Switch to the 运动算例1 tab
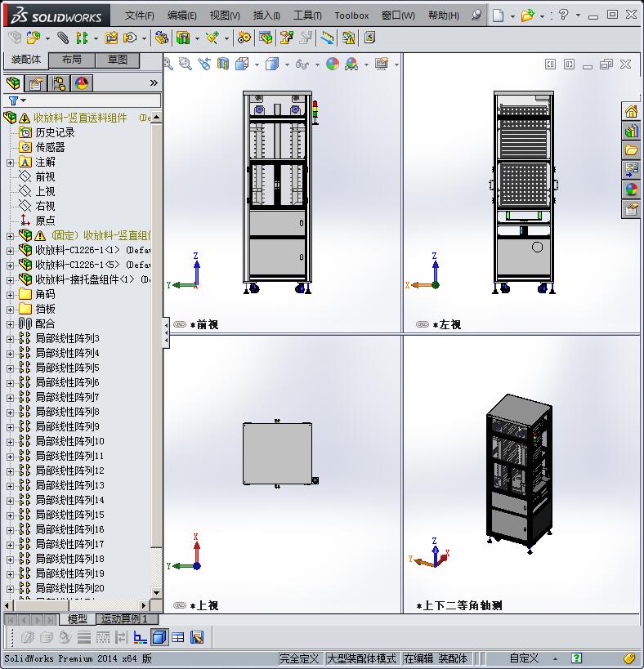 pos(127,618)
